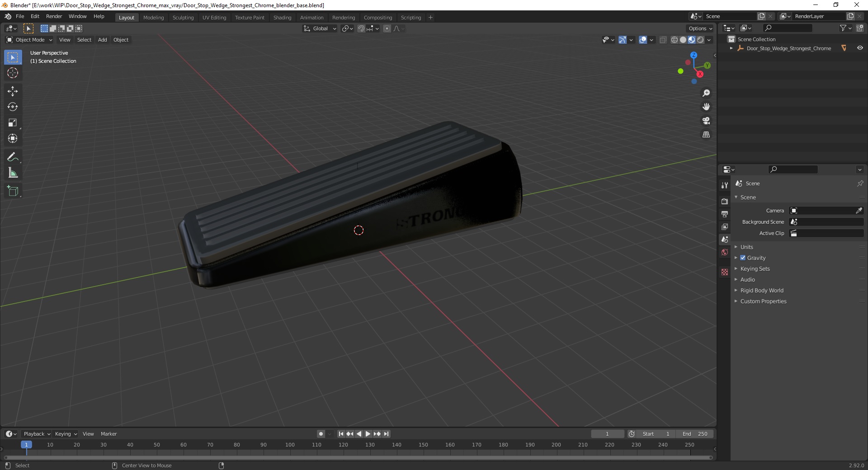
Task: Toggle proportional editing icon
Action: coord(387,28)
